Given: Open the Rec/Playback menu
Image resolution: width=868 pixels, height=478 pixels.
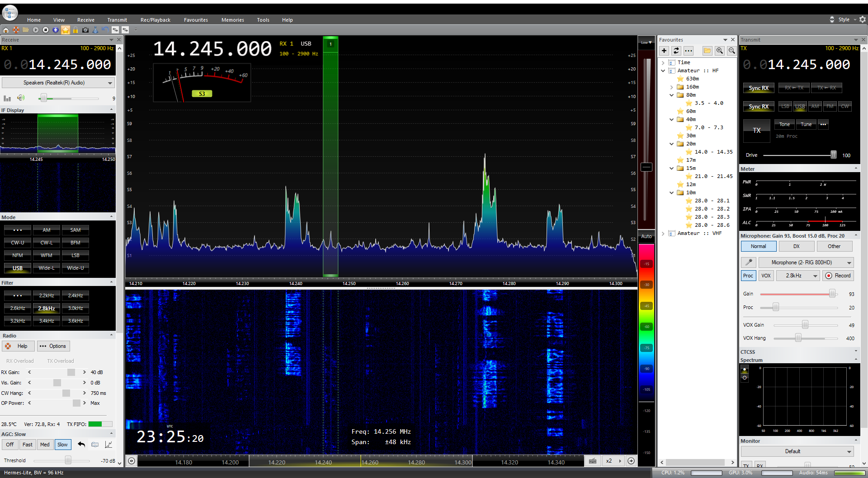Looking at the screenshot, I should click(155, 20).
